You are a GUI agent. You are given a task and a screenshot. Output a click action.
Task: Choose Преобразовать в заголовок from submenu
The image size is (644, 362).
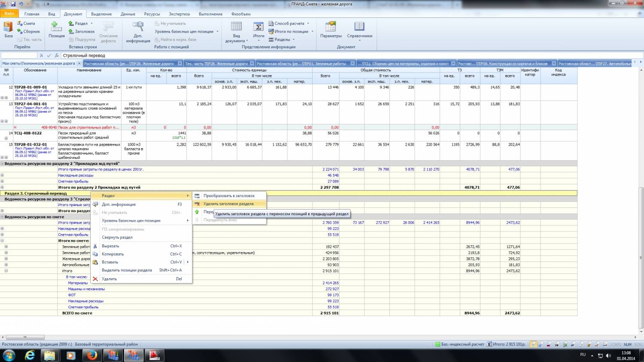(x=229, y=196)
